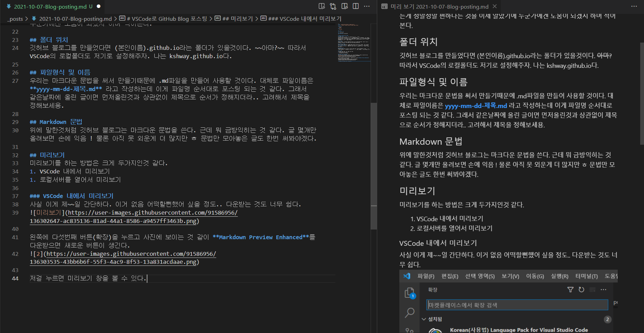Click preview subheading 'VSCode 내에서 미리보기'
Image resolution: width=644 pixels, height=333 pixels.
coord(438,243)
